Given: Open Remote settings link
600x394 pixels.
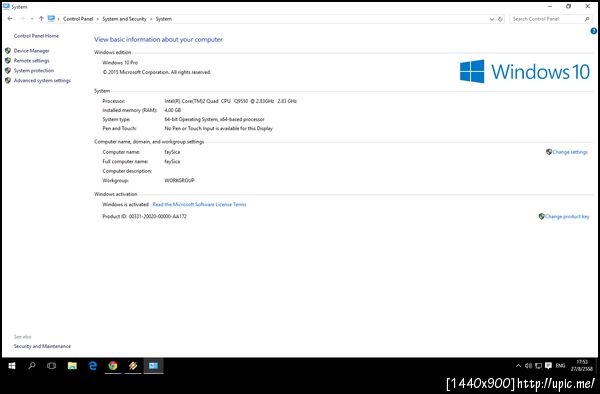Looking at the screenshot, I should coord(31,60).
